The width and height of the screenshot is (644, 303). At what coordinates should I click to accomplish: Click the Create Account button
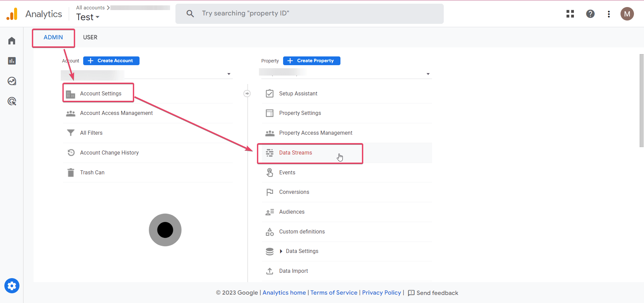111,61
